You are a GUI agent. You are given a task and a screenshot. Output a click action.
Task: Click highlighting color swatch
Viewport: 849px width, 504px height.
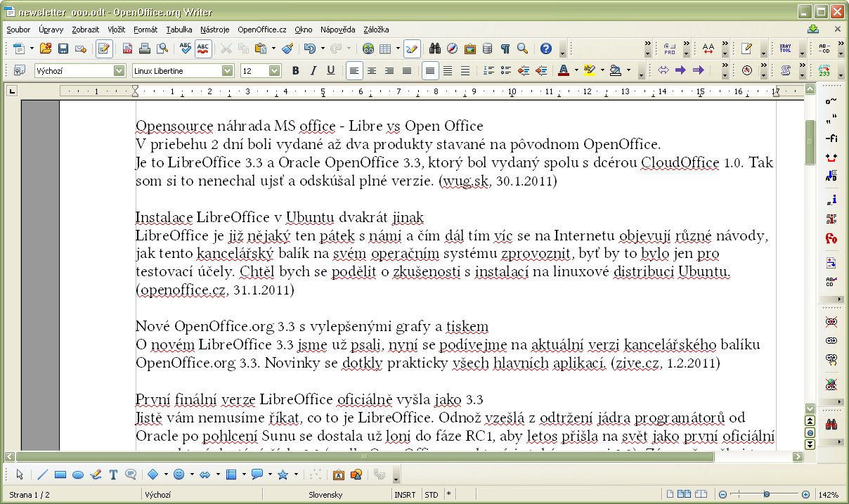pyautogui.click(x=589, y=70)
